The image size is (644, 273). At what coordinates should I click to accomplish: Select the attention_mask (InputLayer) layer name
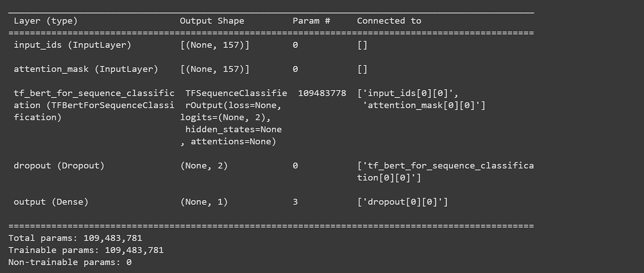(x=86, y=69)
